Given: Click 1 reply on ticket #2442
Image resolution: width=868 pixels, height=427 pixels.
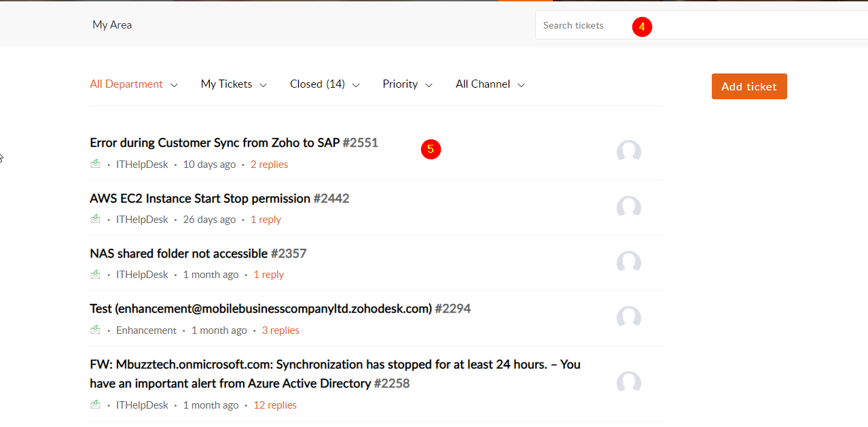Looking at the screenshot, I should tap(266, 220).
